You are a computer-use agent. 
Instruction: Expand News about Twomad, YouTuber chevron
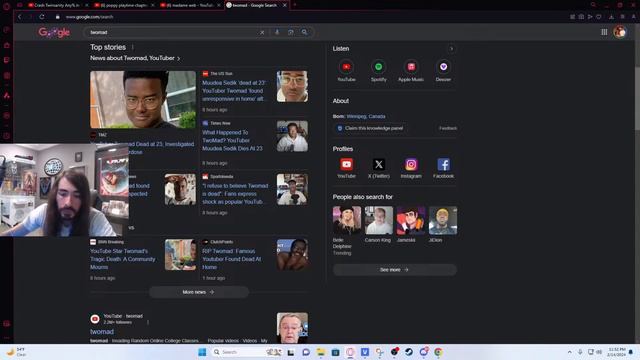pos(178,58)
